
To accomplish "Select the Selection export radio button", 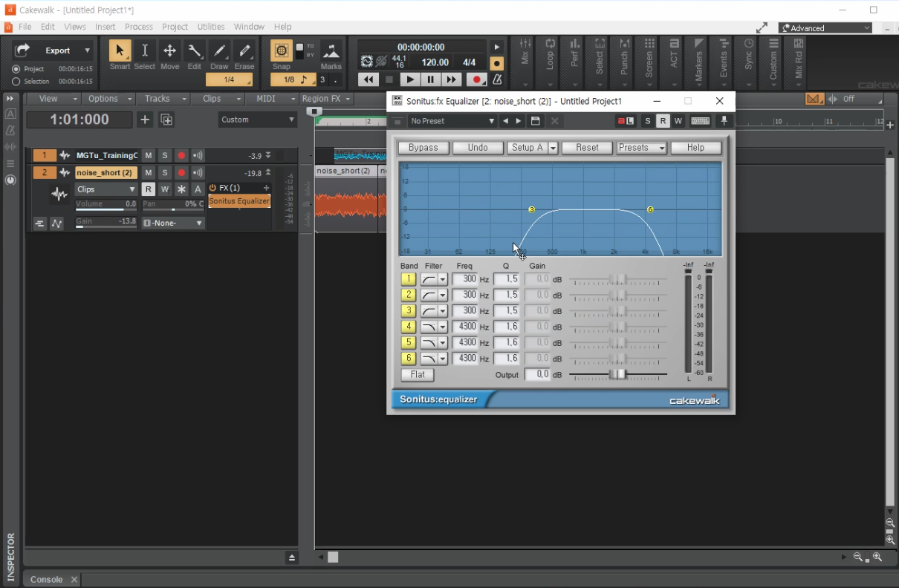I will coord(16,82).
